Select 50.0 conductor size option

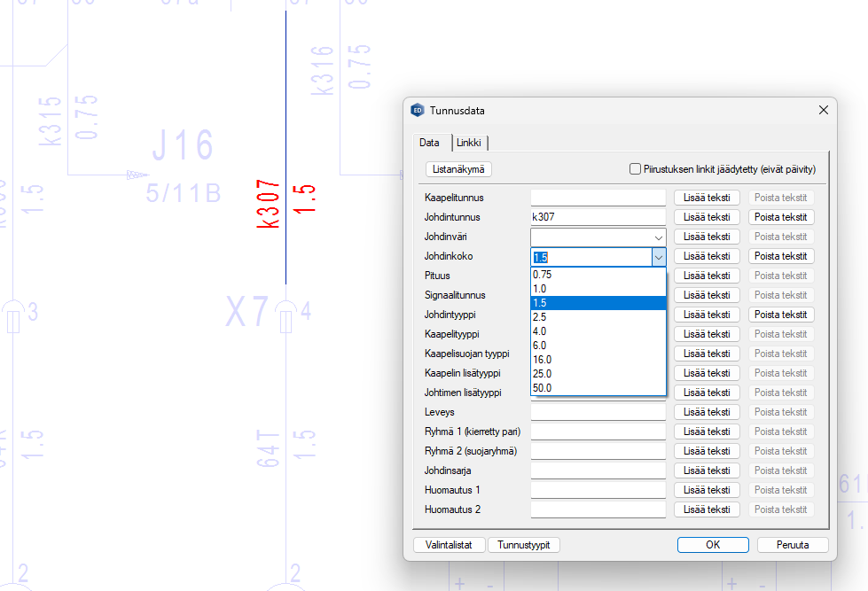(542, 388)
